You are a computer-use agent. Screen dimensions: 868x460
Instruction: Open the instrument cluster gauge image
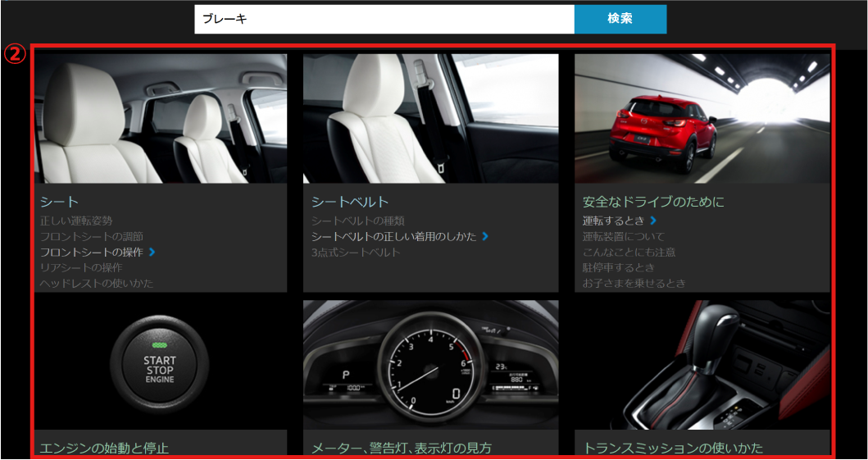pyautogui.click(x=430, y=364)
